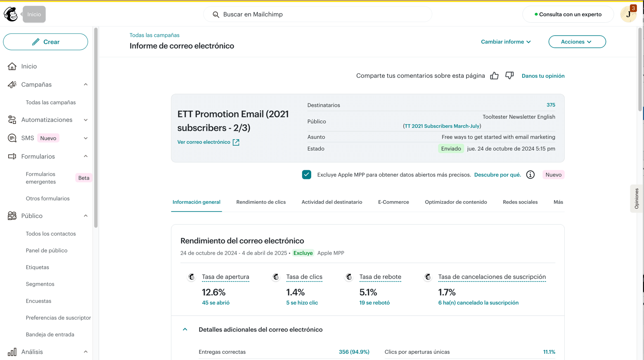Open the Optimizador de contenido tab

[456, 202]
